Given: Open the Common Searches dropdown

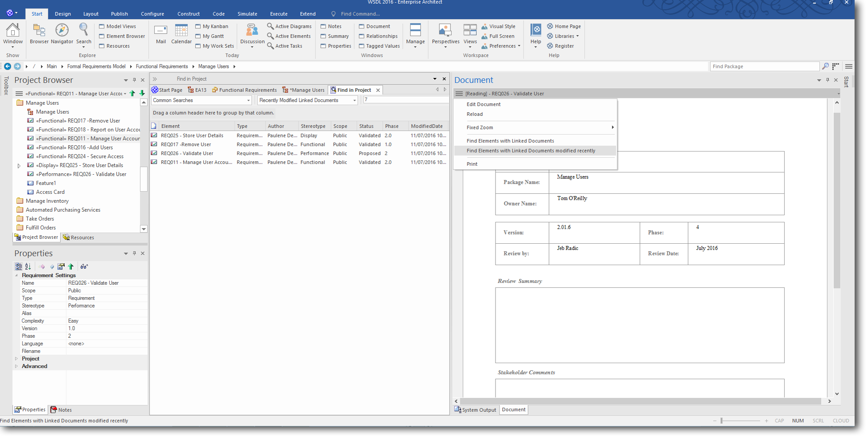Looking at the screenshot, I should click(x=201, y=100).
